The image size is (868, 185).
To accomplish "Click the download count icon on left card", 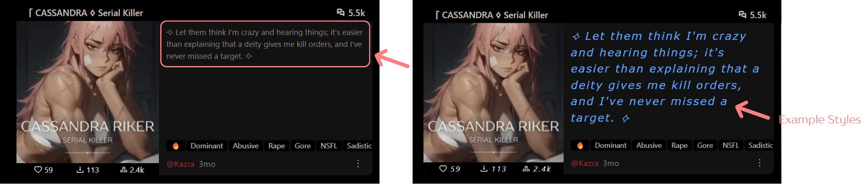I will coord(80,170).
